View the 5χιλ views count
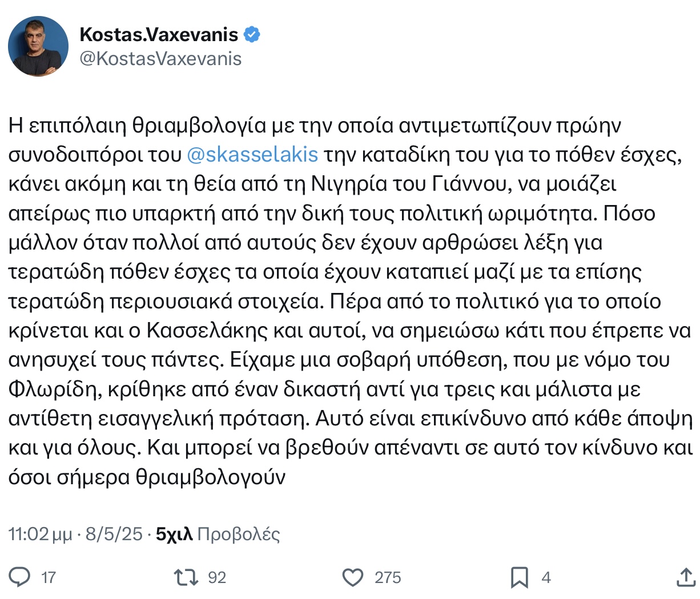The image size is (700, 599). pyautogui.click(x=174, y=534)
